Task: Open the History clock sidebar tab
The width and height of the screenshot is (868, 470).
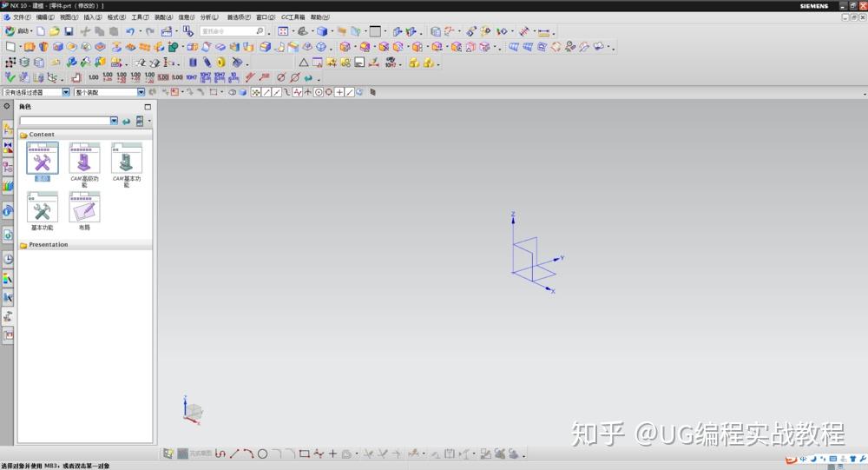Action: pos(8,259)
